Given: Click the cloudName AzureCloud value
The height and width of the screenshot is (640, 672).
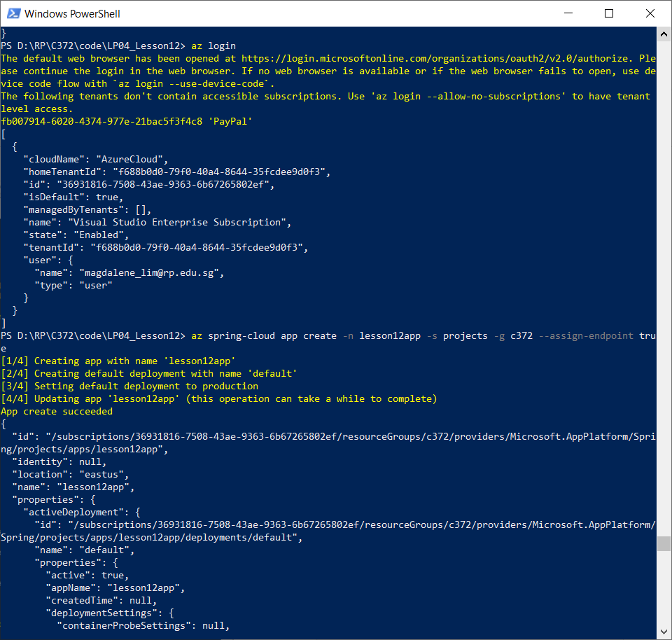Looking at the screenshot, I should coord(94,159).
